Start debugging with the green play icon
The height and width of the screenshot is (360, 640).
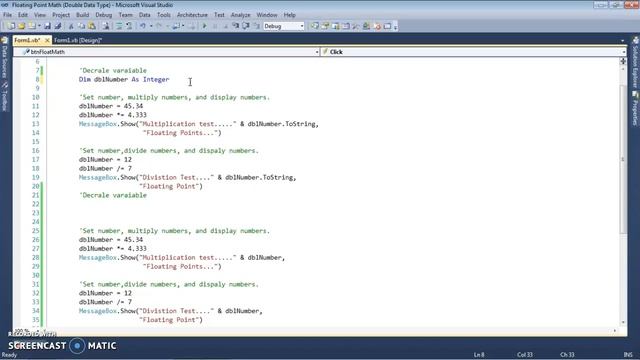[x=204, y=26]
